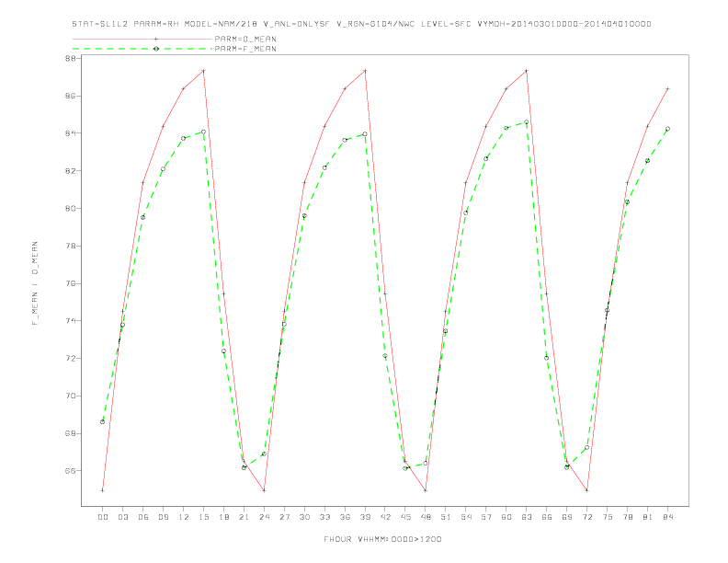Click the O_MEAN plus marker at hour 09
The image size is (728, 563).
(163, 126)
